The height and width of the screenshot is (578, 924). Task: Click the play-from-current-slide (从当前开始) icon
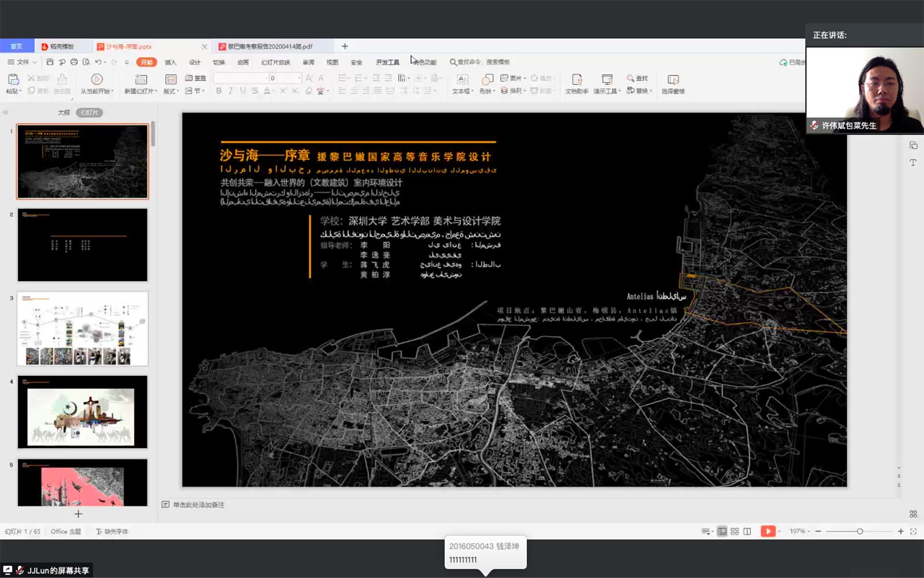(x=97, y=80)
